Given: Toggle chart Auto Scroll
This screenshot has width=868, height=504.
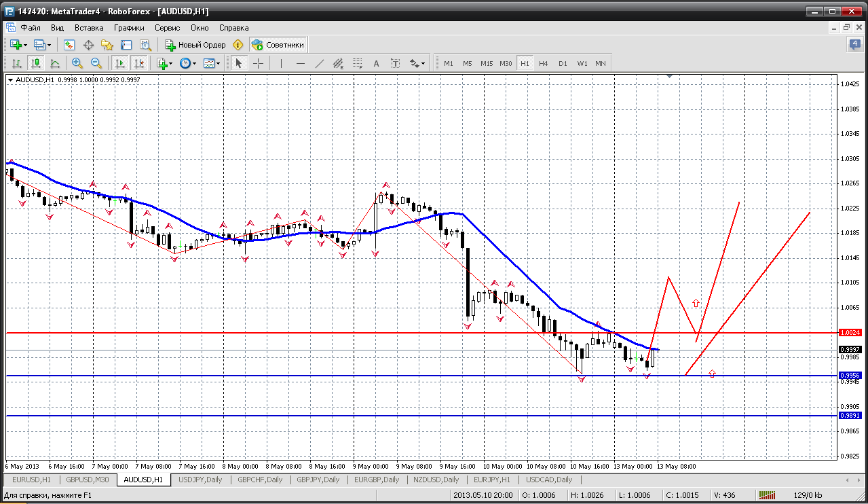Looking at the screenshot, I should 120,63.
